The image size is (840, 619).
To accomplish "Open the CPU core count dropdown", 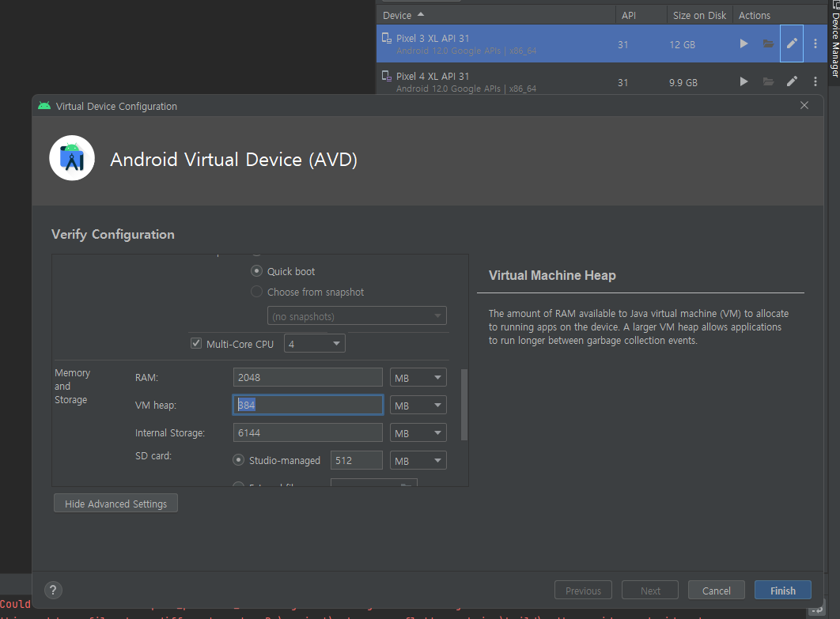I will tap(315, 343).
